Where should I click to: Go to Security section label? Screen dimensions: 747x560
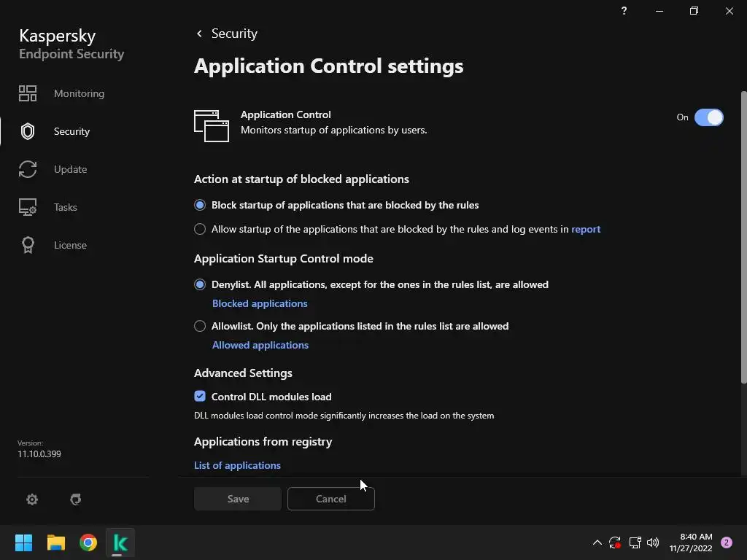[71, 131]
